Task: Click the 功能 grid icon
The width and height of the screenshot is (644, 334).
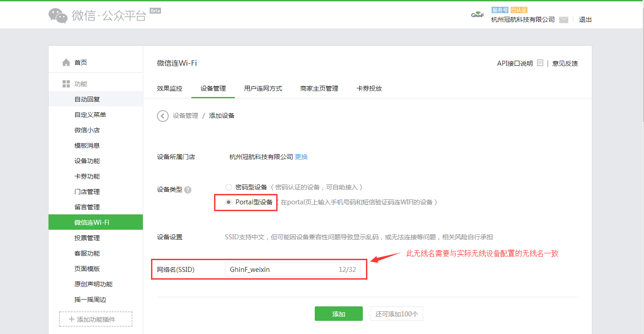Action: tap(66, 84)
